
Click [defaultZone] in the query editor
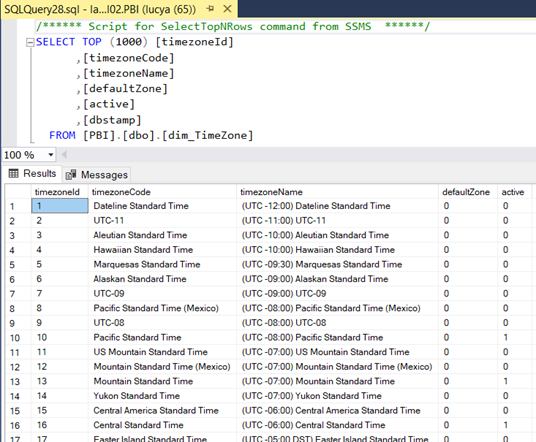pyautogui.click(x=125, y=89)
